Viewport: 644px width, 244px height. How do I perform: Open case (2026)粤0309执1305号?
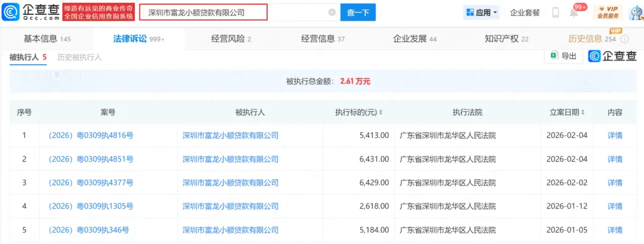pos(91,206)
